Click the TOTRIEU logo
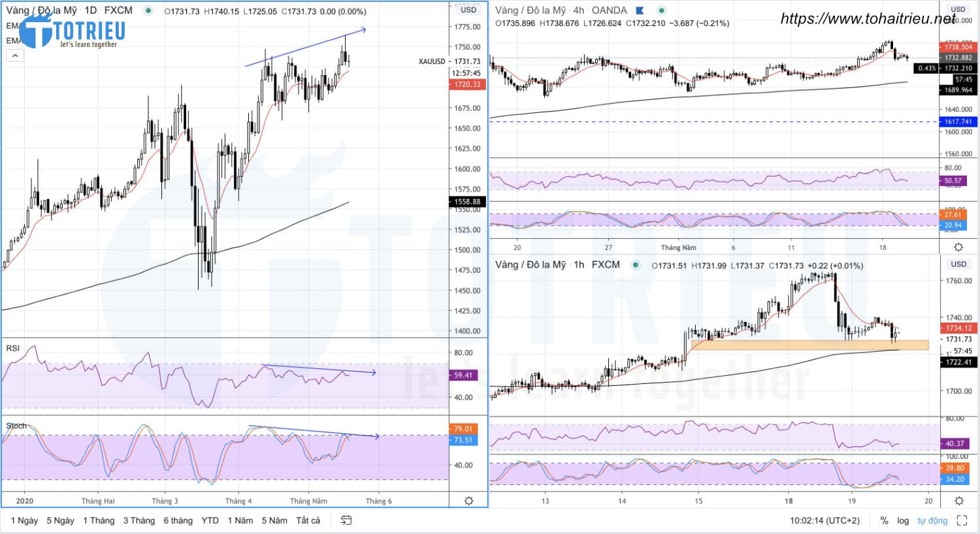This screenshot has width=980, height=534. click(72, 30)
